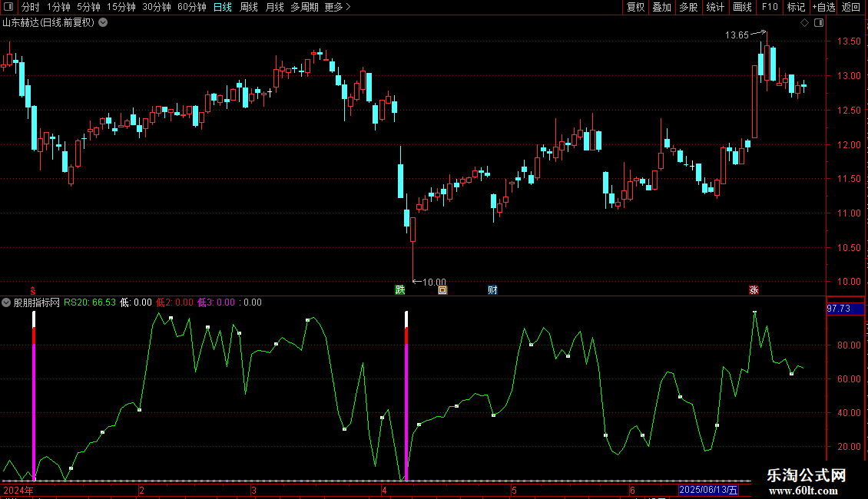Select the 1分钟 period
868x499 pixels.
[58, 7]
